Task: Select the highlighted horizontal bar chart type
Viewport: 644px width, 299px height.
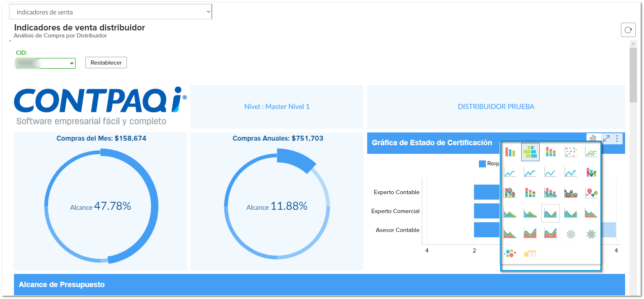Action: [530, 152]
